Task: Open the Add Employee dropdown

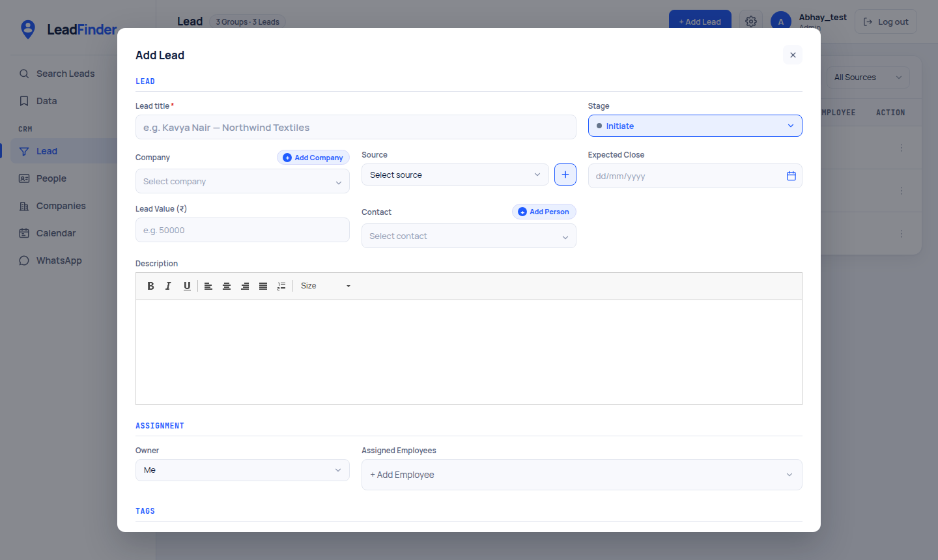Action: pyautogui.click(x=582, y=475)
